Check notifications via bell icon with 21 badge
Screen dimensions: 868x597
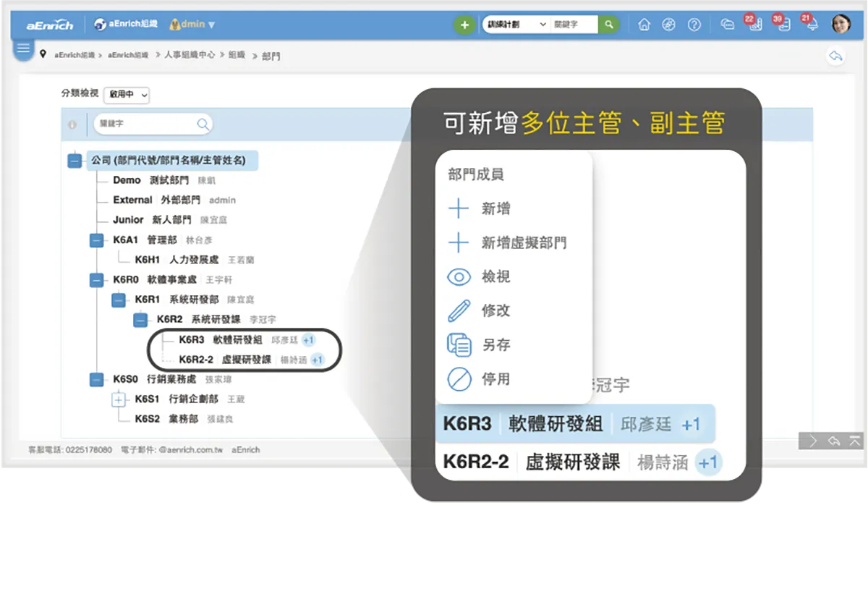[x=811, y=25]
